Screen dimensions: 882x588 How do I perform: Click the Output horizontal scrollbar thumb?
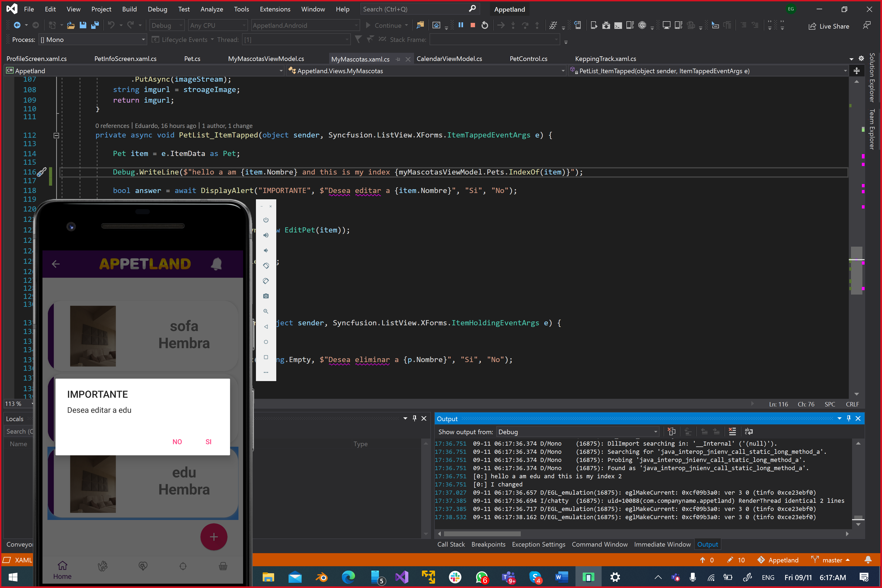click(482, 534)
